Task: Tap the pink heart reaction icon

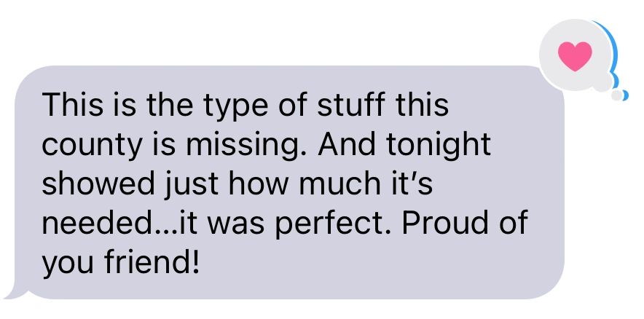Action: (575, 55)
